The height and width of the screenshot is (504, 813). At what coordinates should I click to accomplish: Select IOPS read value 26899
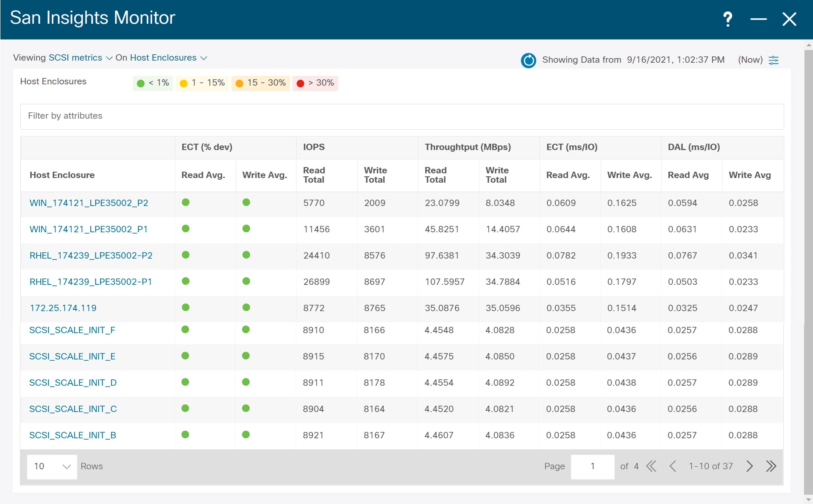tap(316, 282)
